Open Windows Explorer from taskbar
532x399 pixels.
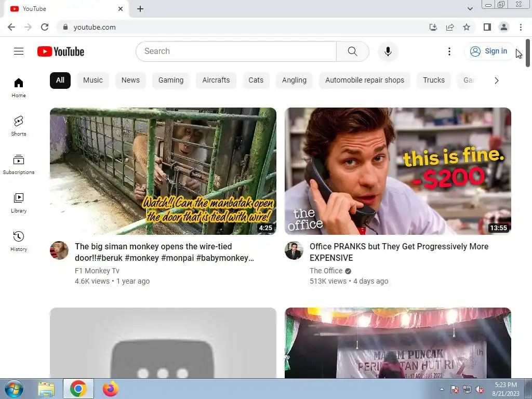46,389
